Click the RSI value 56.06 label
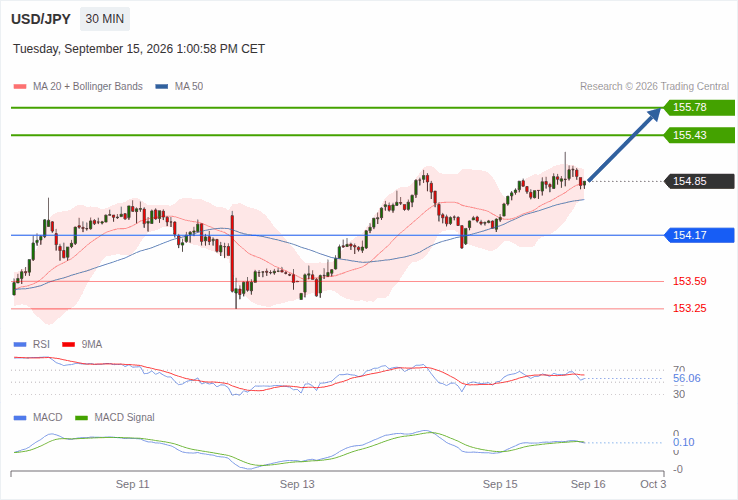 687,379
